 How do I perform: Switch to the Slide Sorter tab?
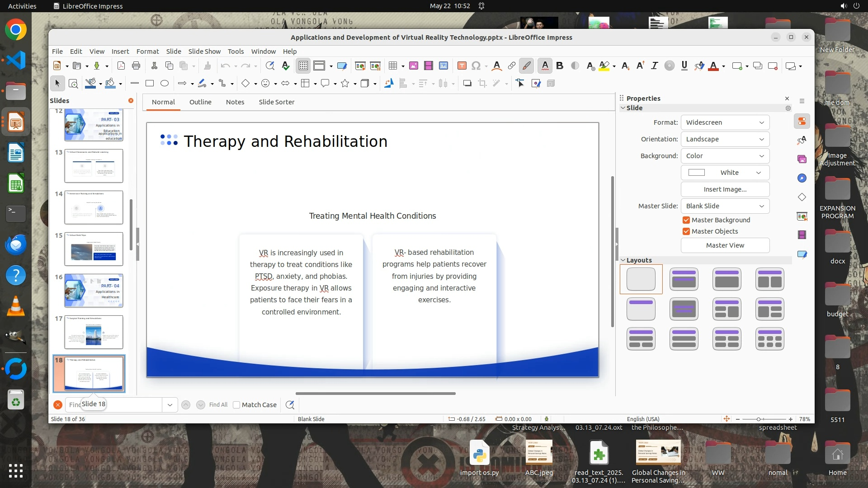(276, 102)
